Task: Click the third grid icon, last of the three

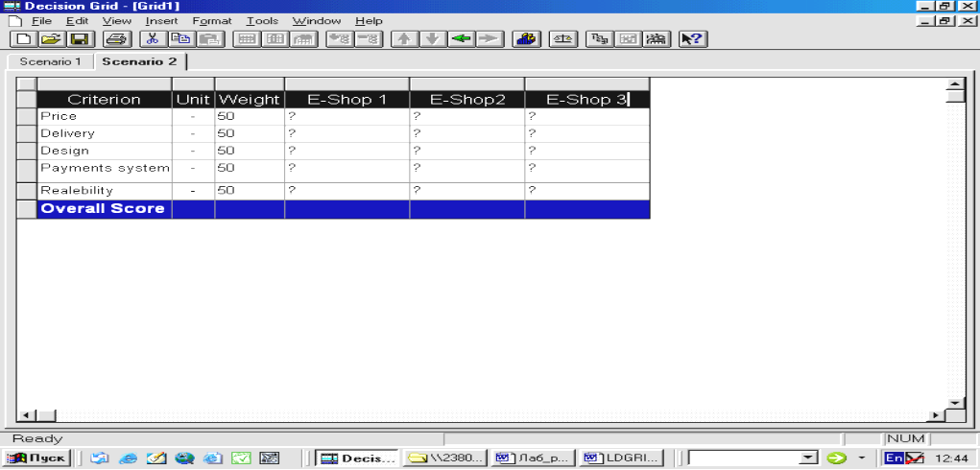Action: [303, 39]
